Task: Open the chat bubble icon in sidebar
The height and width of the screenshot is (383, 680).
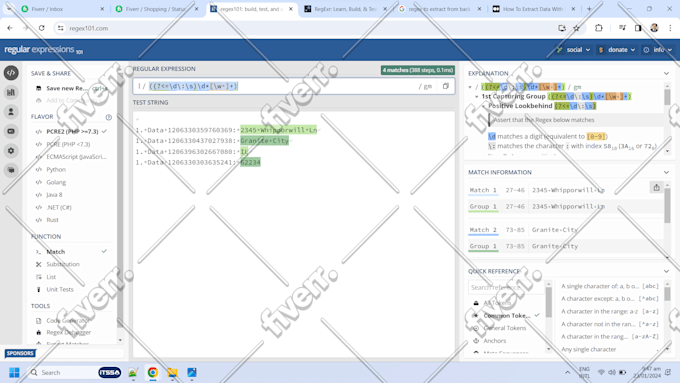Action: coord(11,170)
